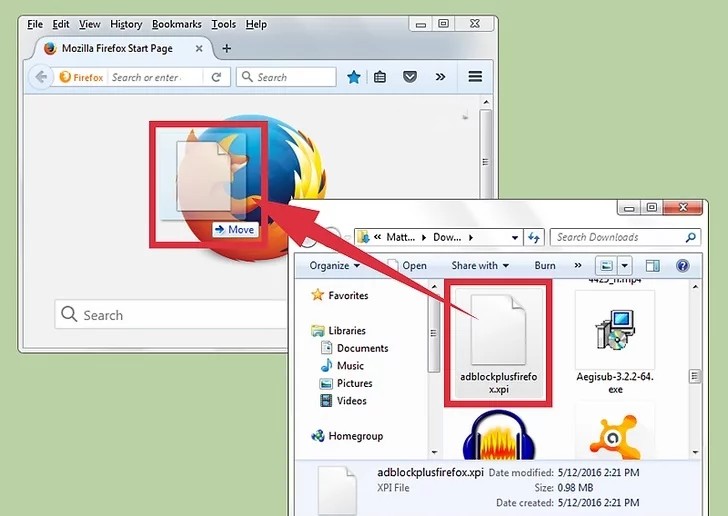Click the details pane file icon
728x516 pixels.
[x=337, y=490]
